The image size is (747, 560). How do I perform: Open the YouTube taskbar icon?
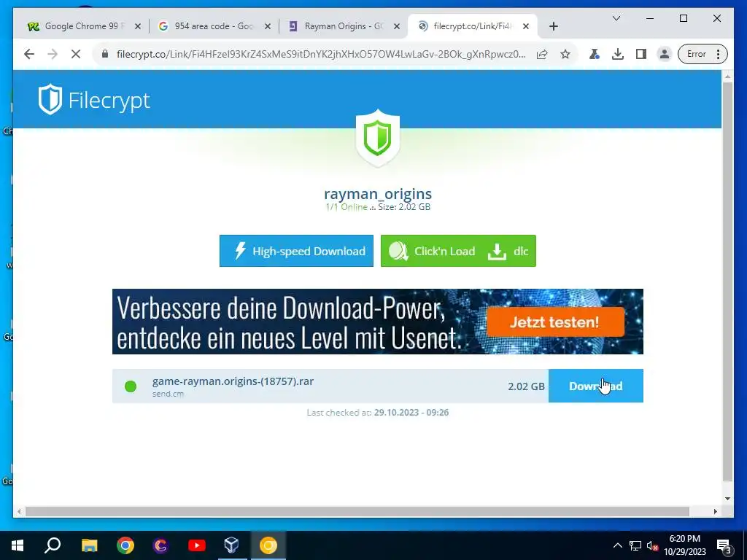[x=196, y=545]
